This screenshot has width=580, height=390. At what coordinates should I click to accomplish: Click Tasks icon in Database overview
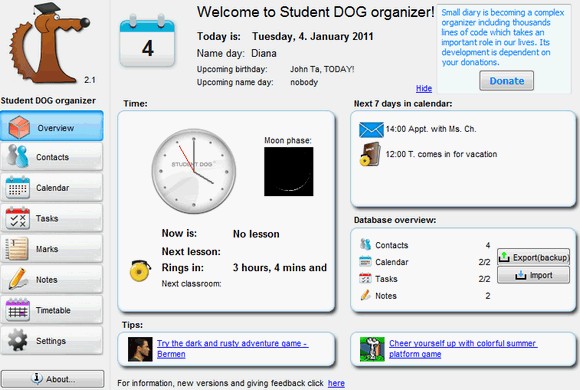coord(365,278)
